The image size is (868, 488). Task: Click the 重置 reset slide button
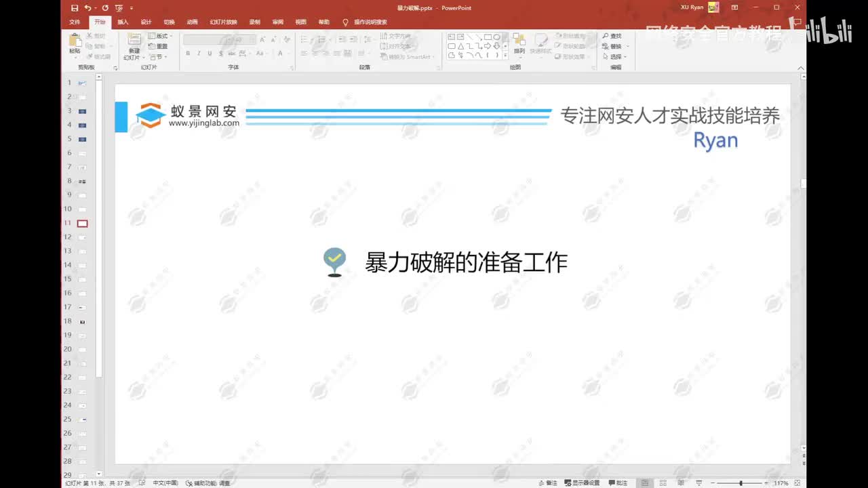click(158, 47)
